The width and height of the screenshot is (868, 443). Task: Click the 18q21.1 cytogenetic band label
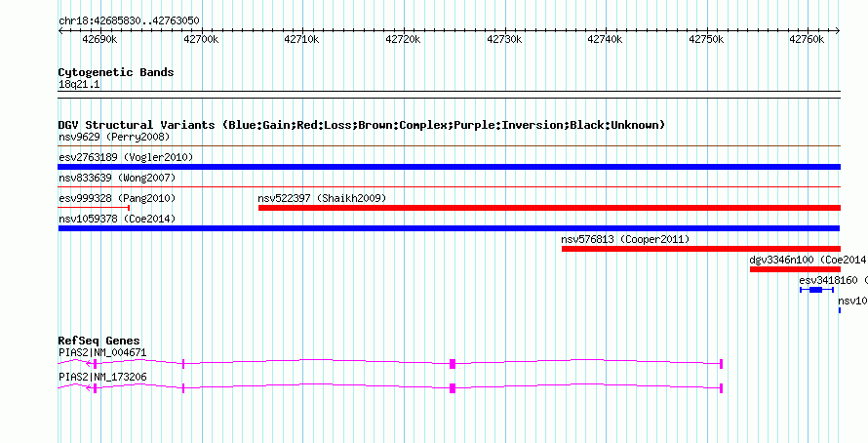(x=79, y=85)
